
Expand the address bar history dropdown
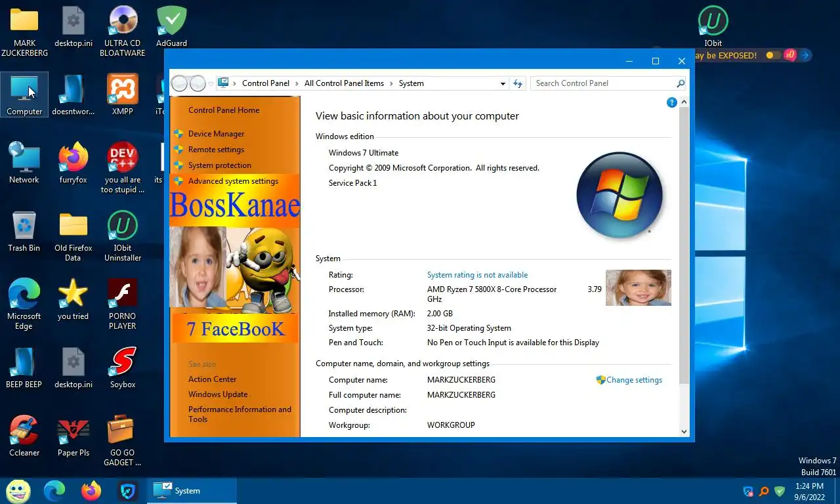[503, 83]
